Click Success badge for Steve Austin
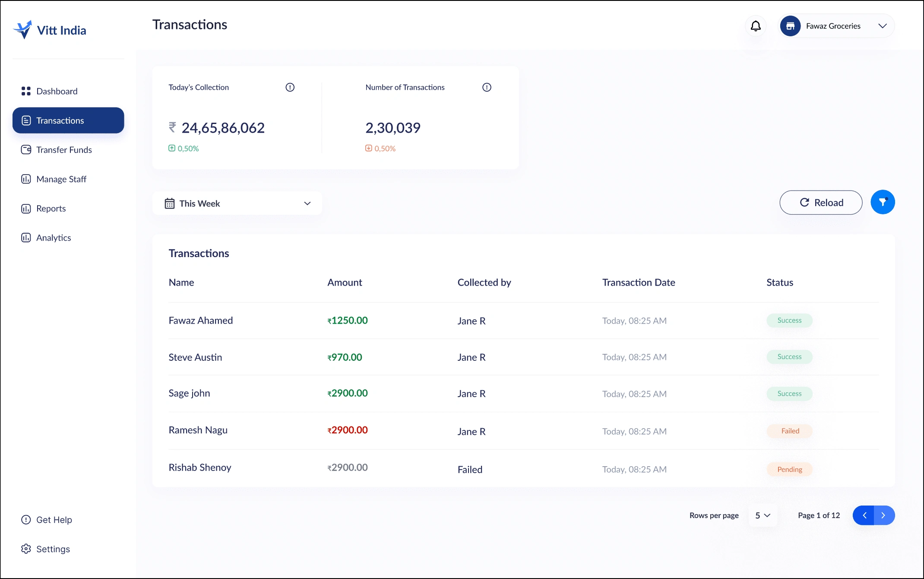 click(x=789, y=356)
